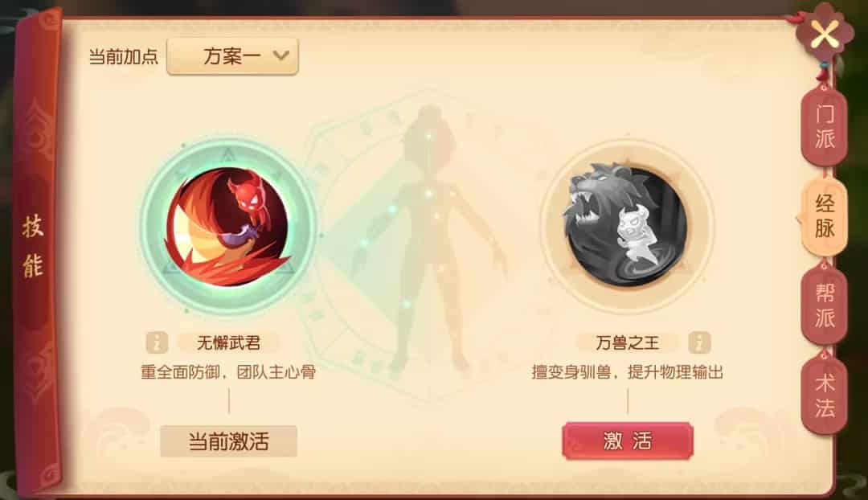Switch to the 门派 tab
Image resolution: width=868 pixels, height=500 pixels.
[x=825, y=126]
